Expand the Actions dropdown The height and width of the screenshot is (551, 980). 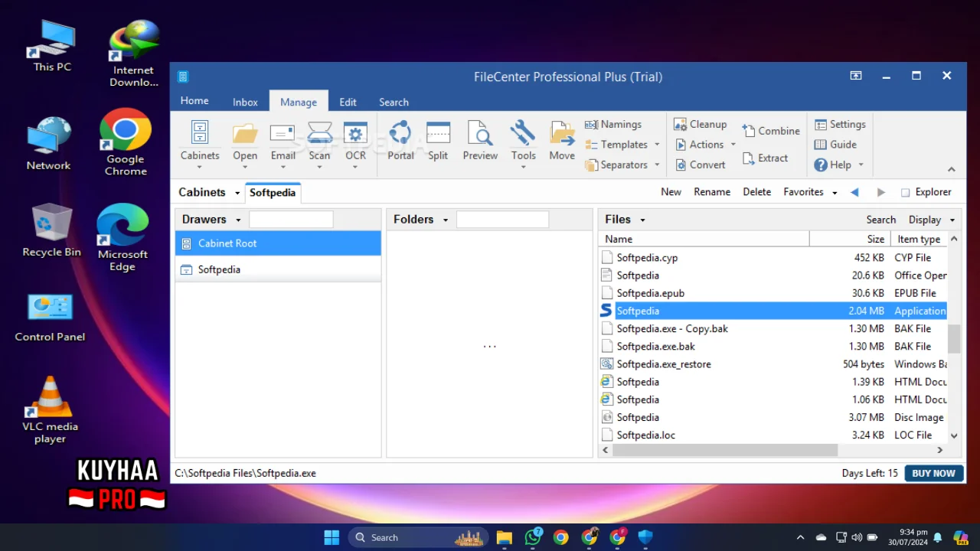click(x=733, y=145)
